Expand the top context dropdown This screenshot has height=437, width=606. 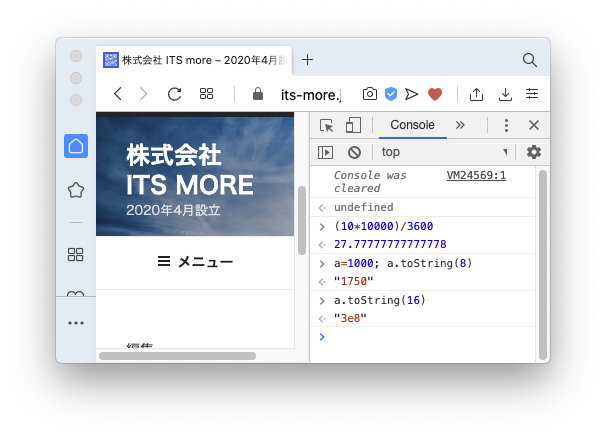[x=443, y=152]
